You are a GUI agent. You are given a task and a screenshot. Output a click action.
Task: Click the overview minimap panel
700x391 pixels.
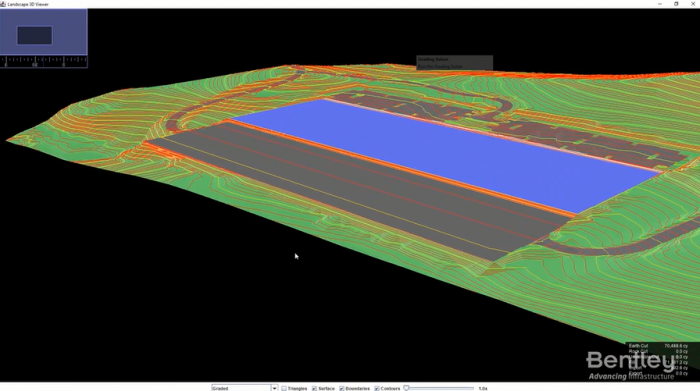click(44, 32)
